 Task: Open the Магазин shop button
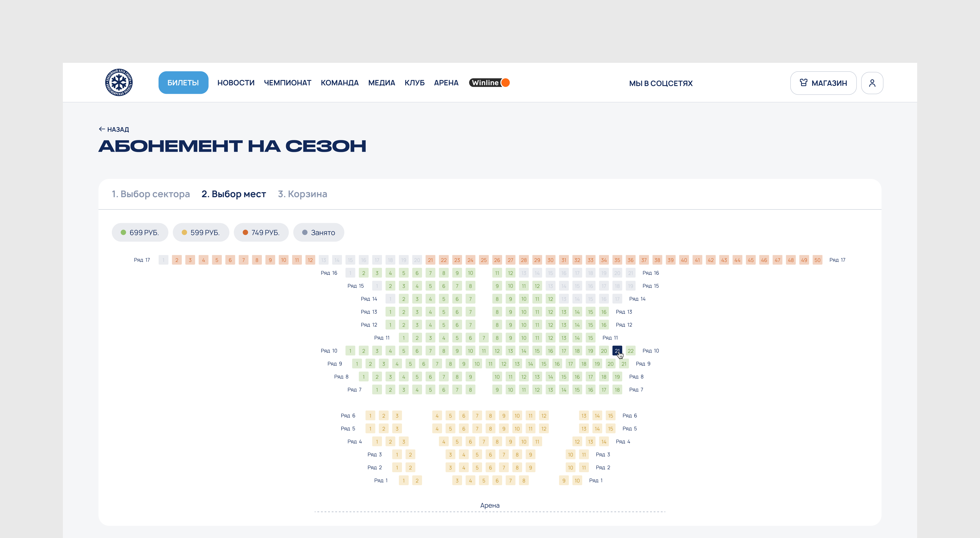point(823,83)
